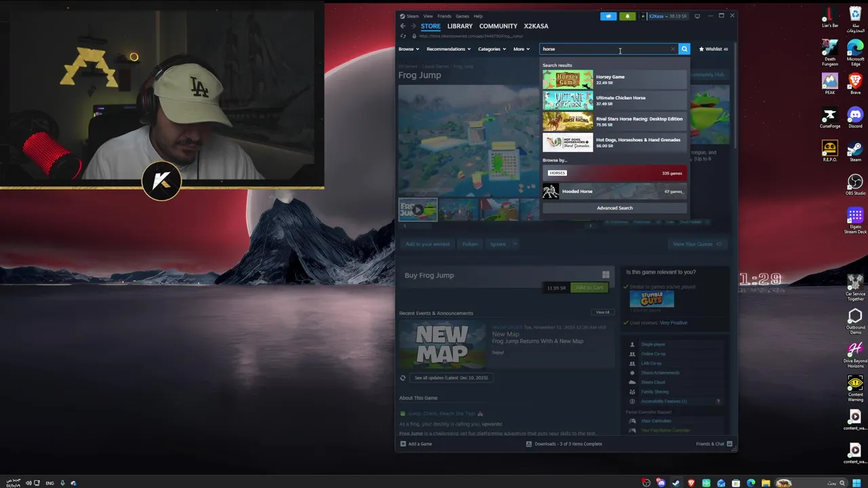
Task: Open the Games menu
Action: [x=462, y=16]
